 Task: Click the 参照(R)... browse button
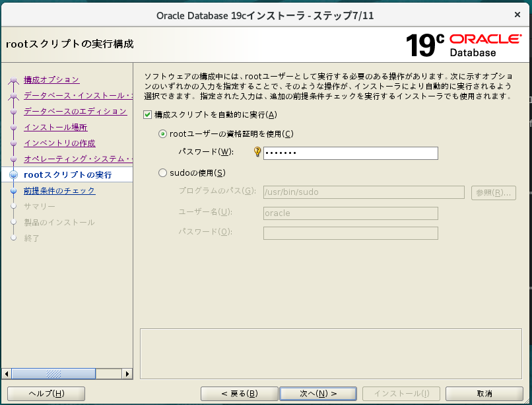tap(493, 193)
